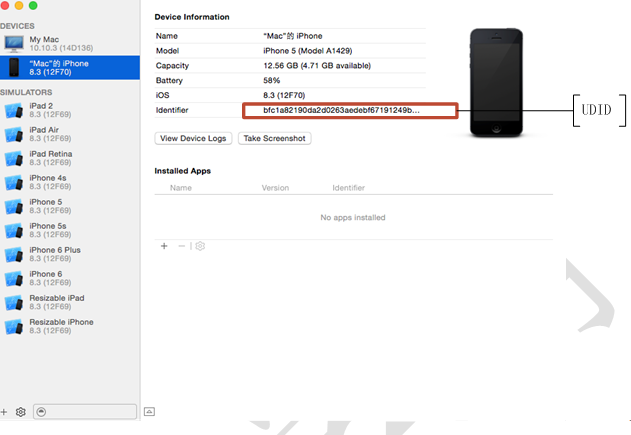Sort installed apps by Name column
This screenshot has height=435, width=631.
click(181, 188)
